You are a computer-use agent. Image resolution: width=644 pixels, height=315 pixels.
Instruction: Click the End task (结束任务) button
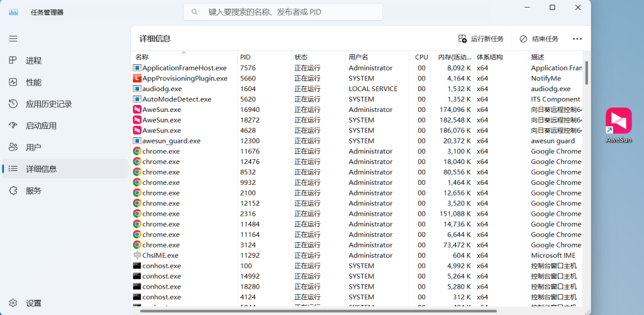pyautogui.click(x=539, y=38)
